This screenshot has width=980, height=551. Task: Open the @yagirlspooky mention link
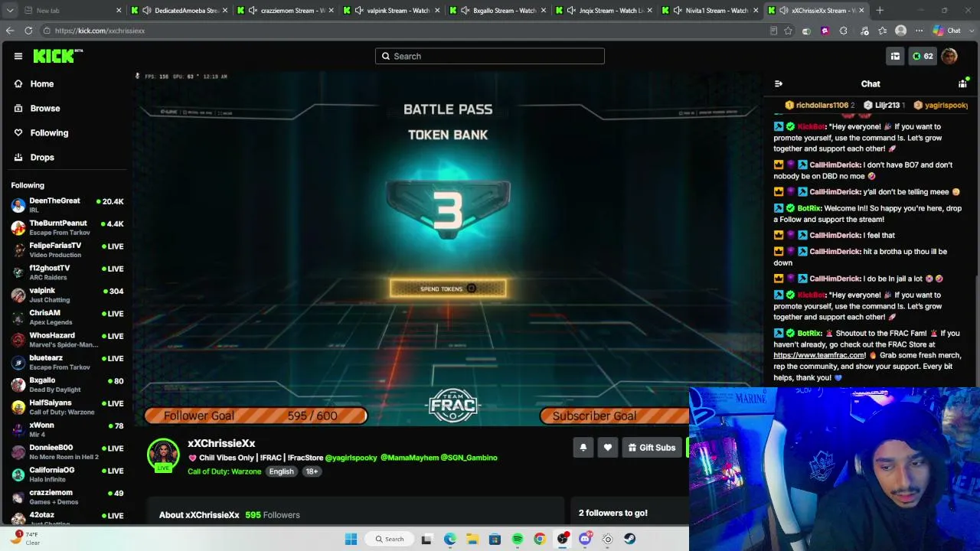pyautogui.click(x=351, y=458)
